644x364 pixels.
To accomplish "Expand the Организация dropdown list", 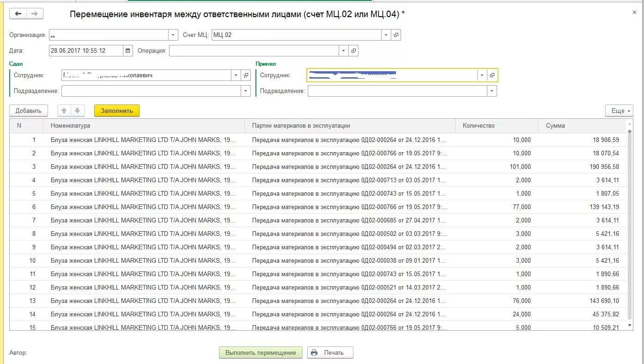I will click(173, 35).
